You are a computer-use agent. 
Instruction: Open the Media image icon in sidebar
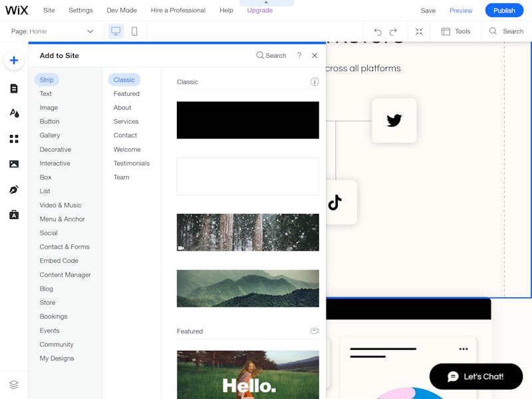click(14, 164)
